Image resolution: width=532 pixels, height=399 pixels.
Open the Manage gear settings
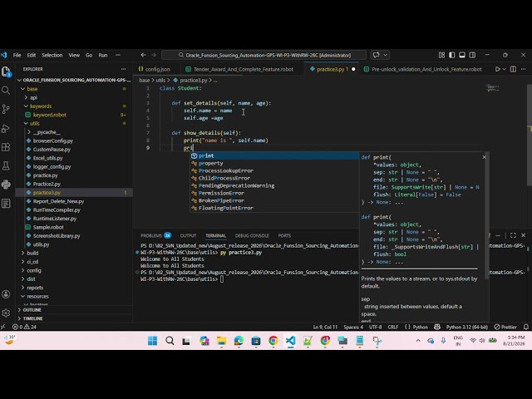6,313
